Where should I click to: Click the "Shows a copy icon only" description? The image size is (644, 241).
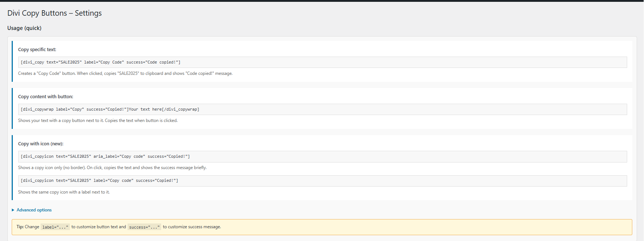pyautogui.click(x=112, y=168)
